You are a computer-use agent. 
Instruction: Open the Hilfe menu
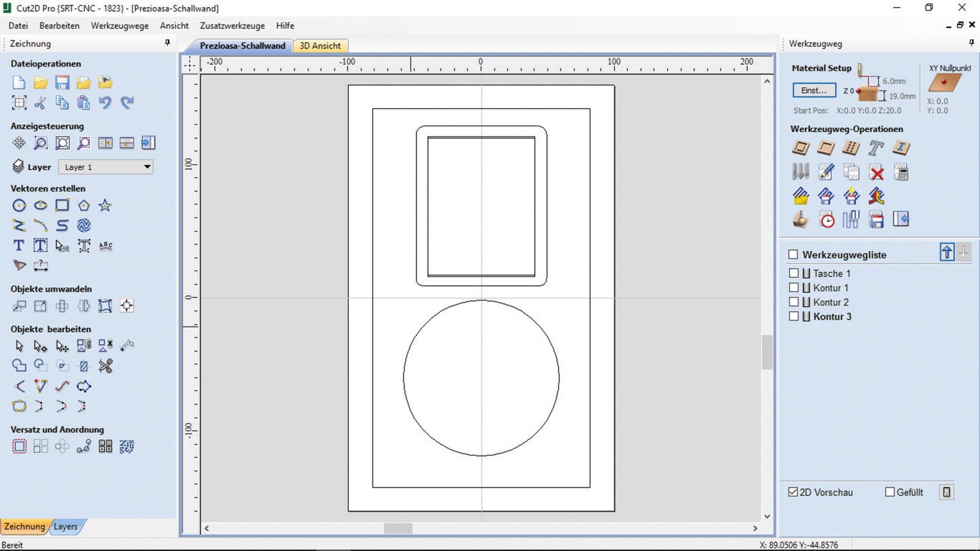click(x=285, y=25)
